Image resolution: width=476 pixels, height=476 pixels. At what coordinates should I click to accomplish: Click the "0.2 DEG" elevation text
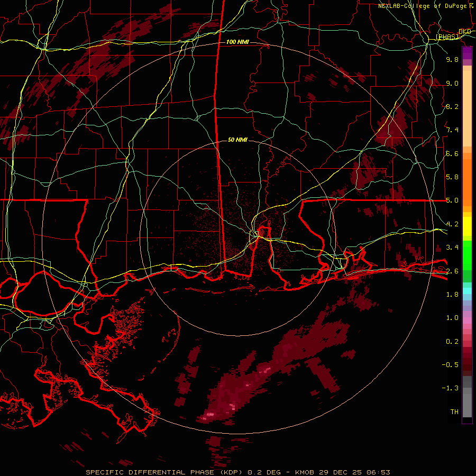point(264,472)
